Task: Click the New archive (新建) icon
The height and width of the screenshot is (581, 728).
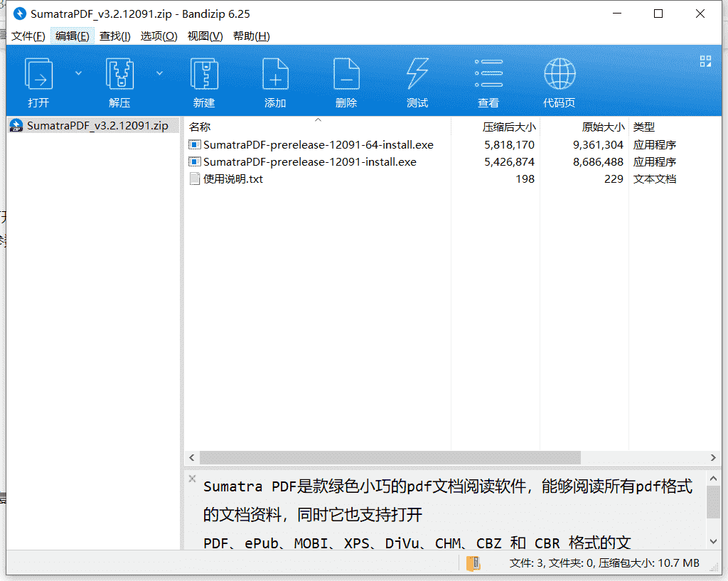Action: coord(204,74)
